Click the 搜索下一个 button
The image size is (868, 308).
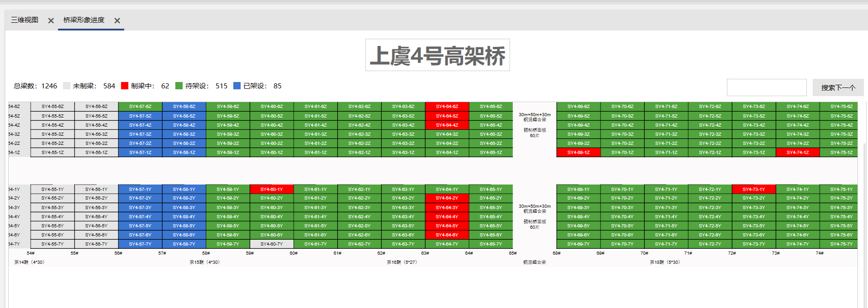click(x=838, y=87)
